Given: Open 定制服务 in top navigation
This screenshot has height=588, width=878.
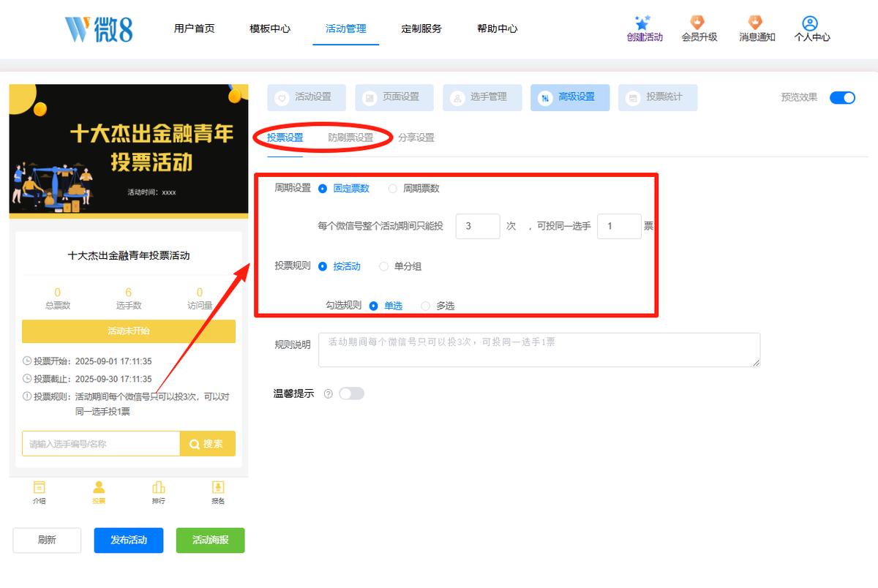Looking at the screenshot, I should click(421, 29).
